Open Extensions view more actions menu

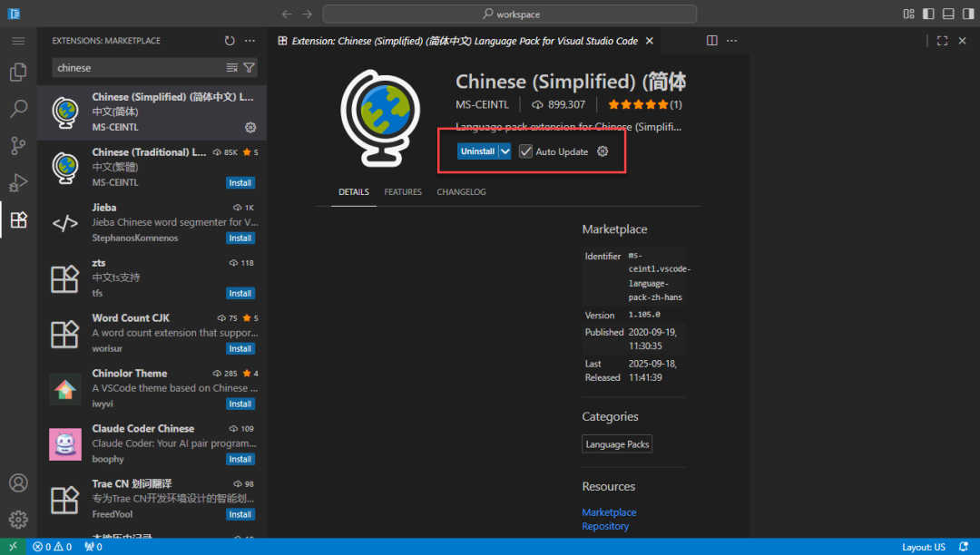click(250, 41)
